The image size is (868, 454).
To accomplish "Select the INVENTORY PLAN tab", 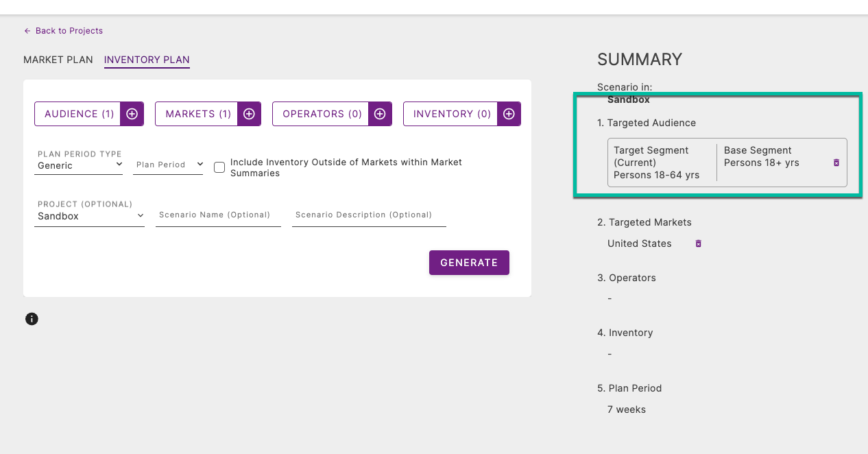I will [x=147, y=60].
